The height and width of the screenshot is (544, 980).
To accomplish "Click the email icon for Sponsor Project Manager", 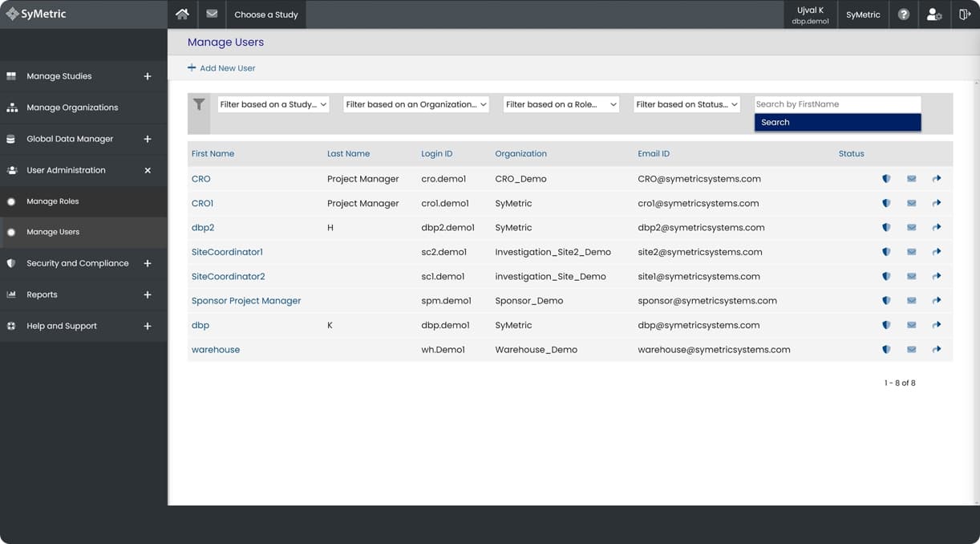I will 912,300.
